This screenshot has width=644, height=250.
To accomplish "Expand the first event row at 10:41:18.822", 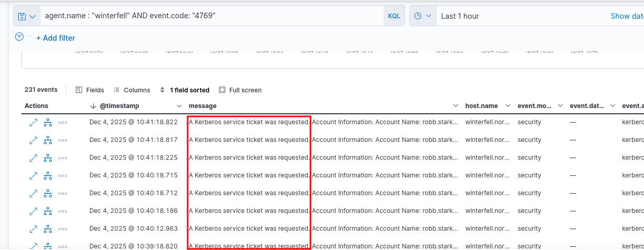I will tap(33, 122).
